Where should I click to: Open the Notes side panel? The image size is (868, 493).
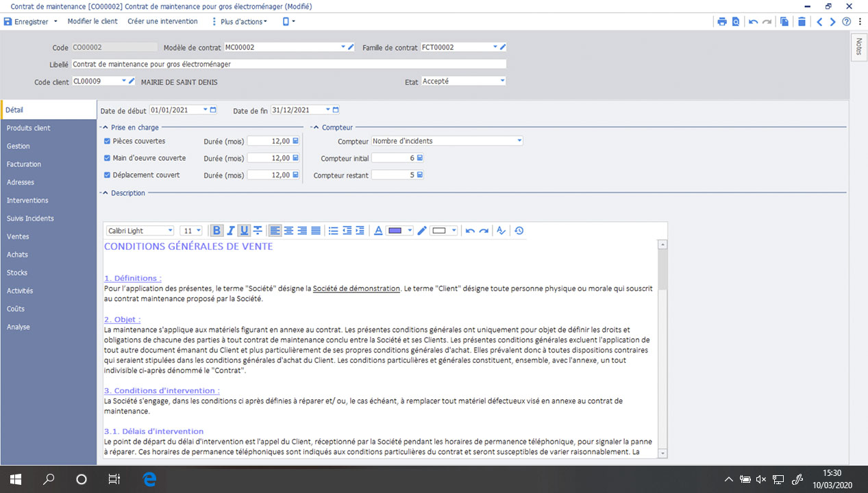tap(859, 47)
